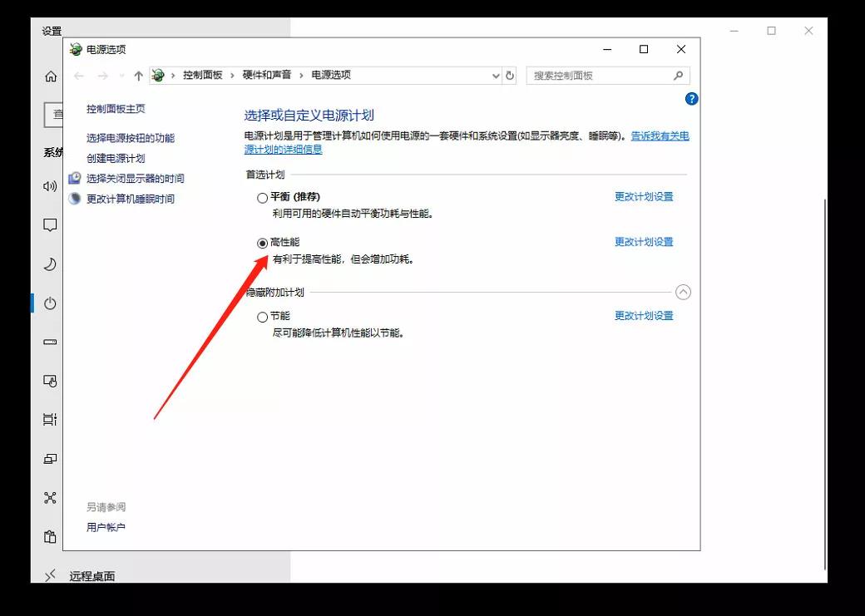865x616 pixels.
Task: Select the battery icon in Settings sidebar
Action: 50,342
